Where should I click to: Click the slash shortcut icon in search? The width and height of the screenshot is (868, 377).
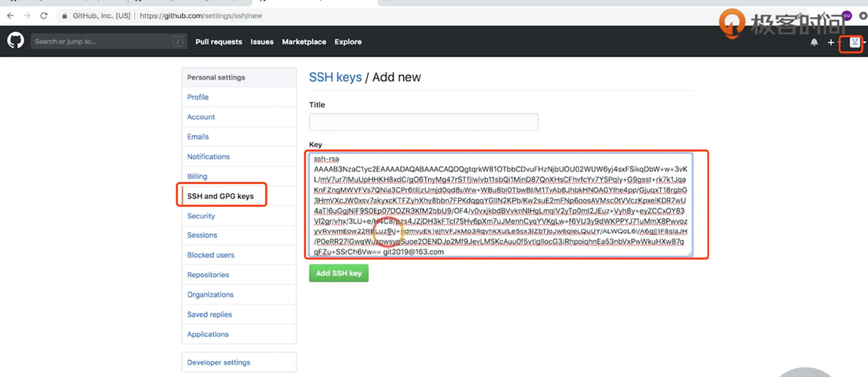[178, 42]
